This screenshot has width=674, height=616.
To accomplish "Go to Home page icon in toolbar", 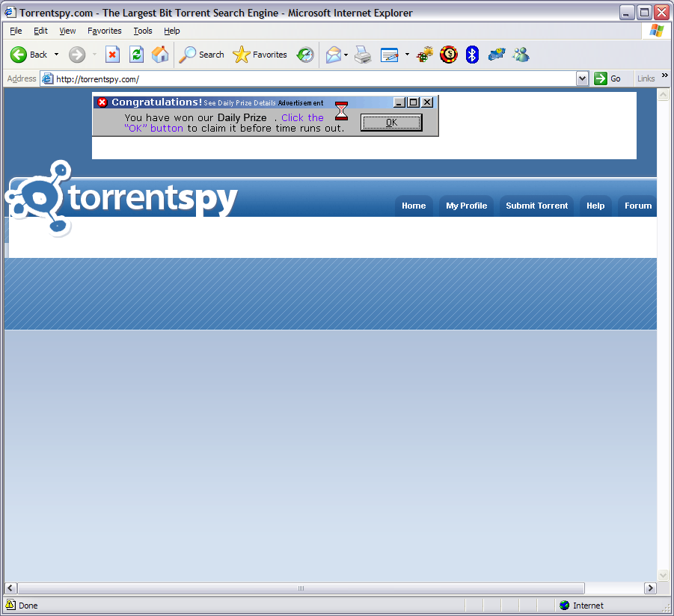I will 160,55.
